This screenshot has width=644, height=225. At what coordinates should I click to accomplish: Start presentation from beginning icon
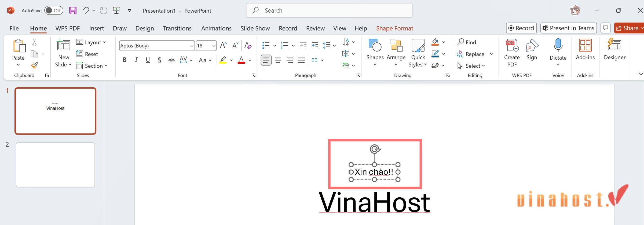116,10
